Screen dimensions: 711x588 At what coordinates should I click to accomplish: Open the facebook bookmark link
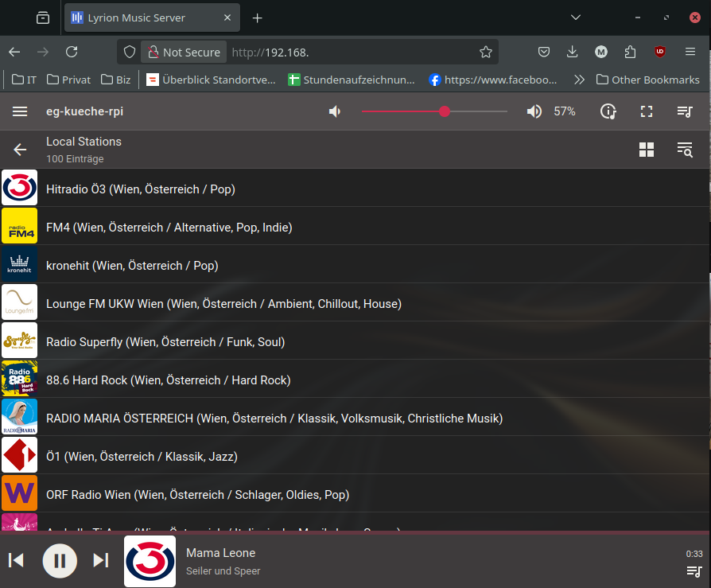(493, 80)
